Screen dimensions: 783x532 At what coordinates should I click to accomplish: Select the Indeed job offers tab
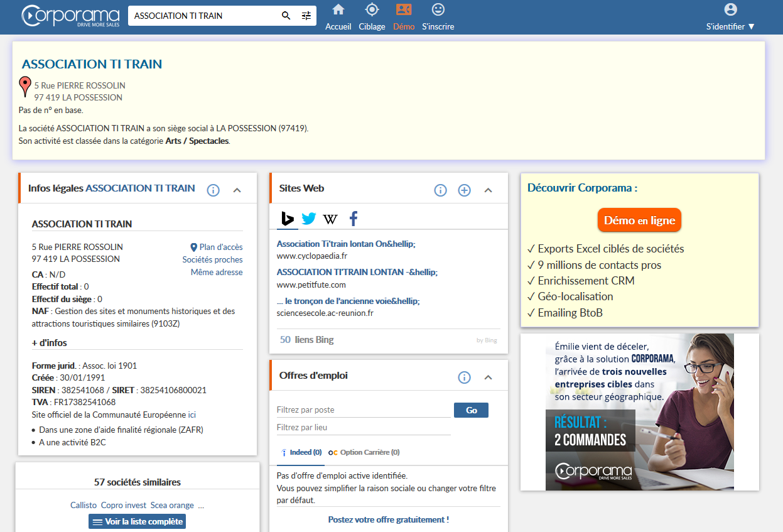pos(301,452)
